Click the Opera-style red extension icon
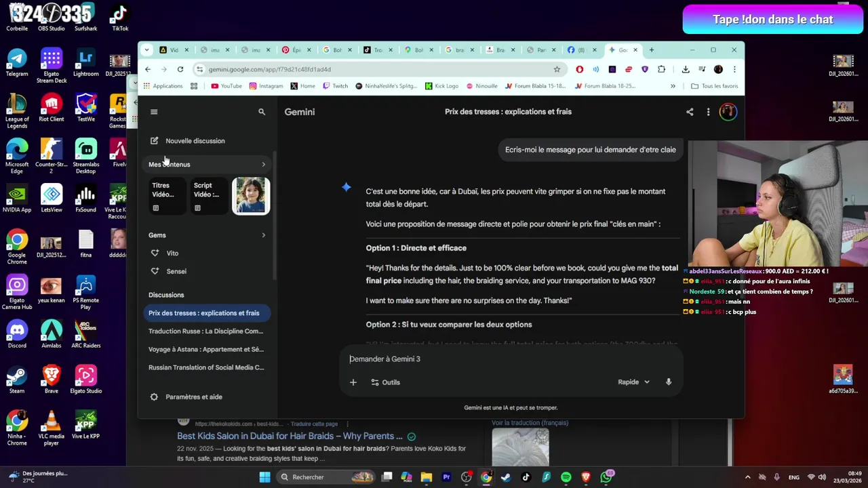 [579, 69]
